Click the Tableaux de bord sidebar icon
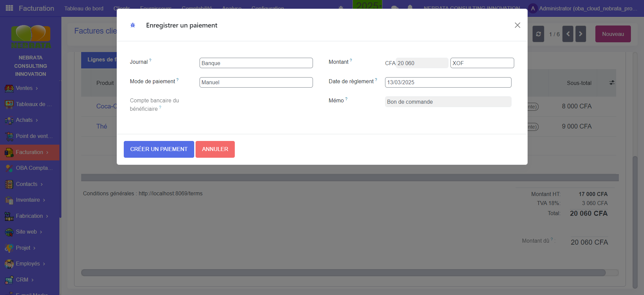This screenshot has width=644, height=295. click(x=9, y=104)
